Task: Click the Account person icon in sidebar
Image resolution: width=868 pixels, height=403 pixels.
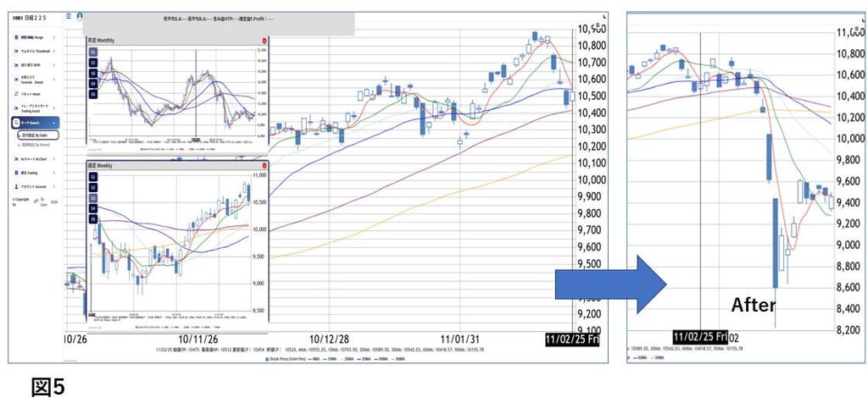Action: [17, 187]
